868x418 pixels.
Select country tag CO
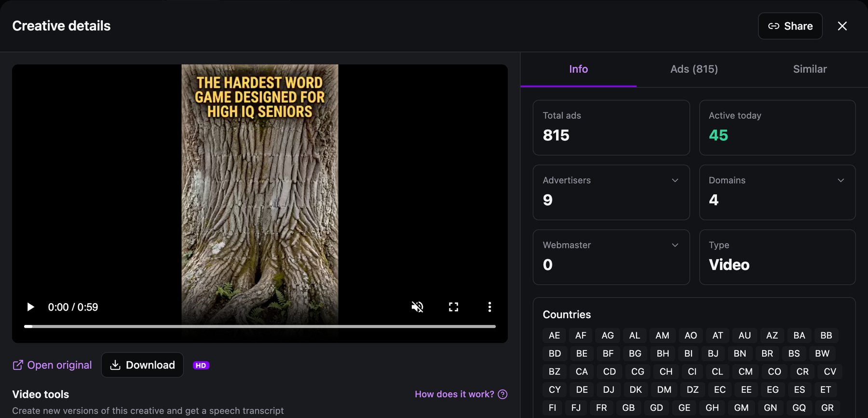coord(774,372)
